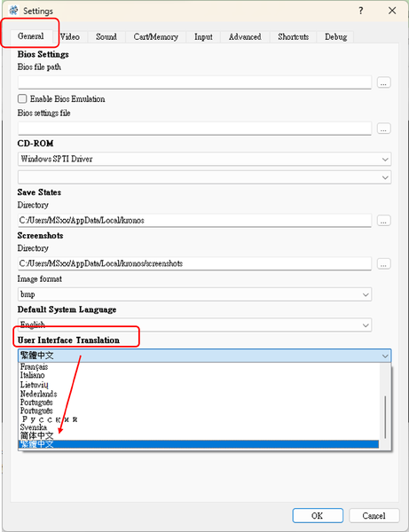409x532 pixels.
Task: Browse for Bios settings file
Action: click(x=383, y=129)
